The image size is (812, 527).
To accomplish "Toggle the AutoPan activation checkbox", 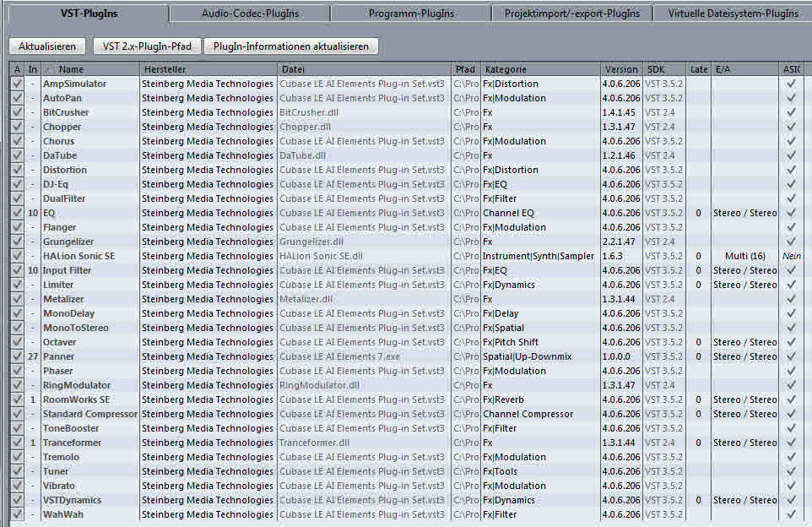I will pyautogui.click(x=17, y=98).
